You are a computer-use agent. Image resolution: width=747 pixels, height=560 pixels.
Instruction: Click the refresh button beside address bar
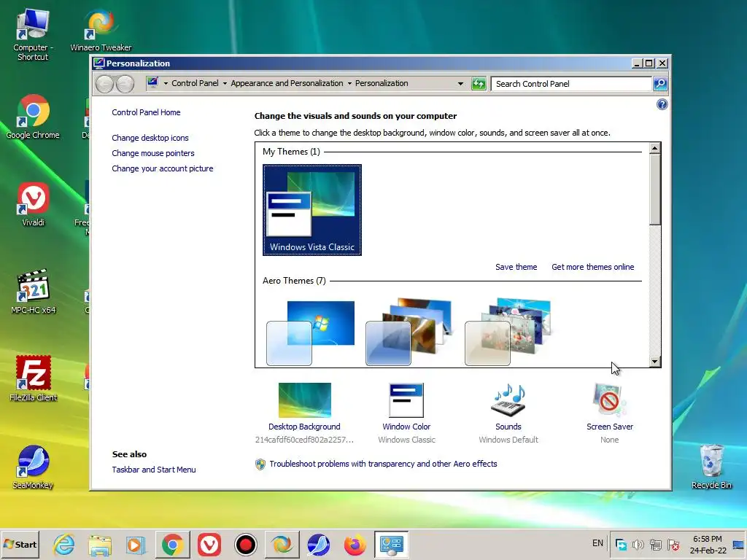click(479, 84)
